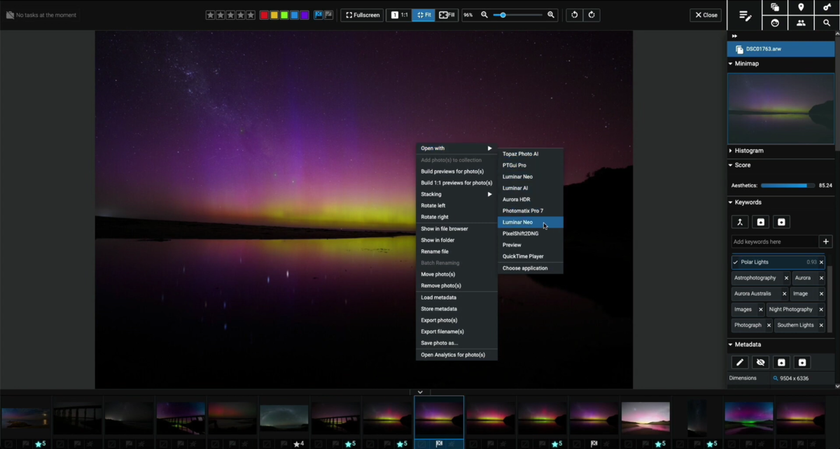840x449 pixels.
Task: Rotate the photo counter-clockwise using the toolbar icon
Action: (x=574, y=15)
